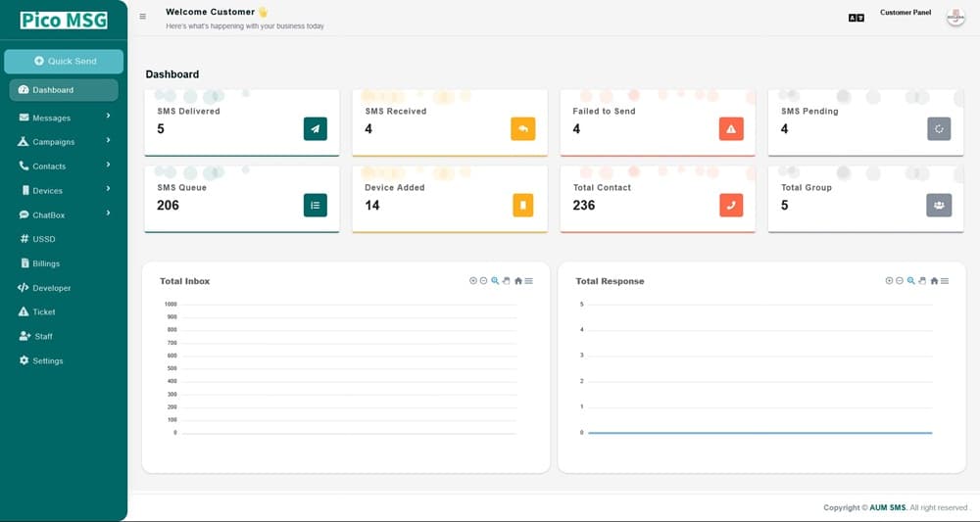Click the SMS Received reply arrow icon
This screenshot has width=980, height=522.
522,128
